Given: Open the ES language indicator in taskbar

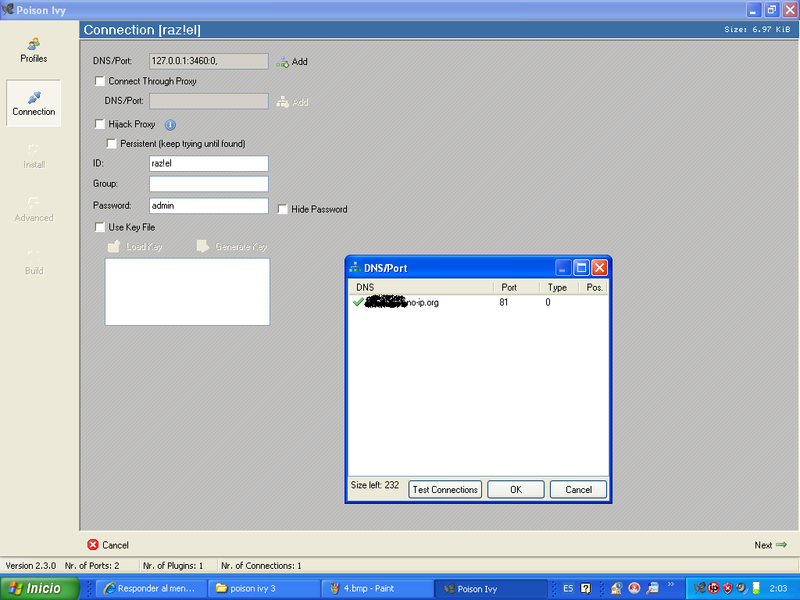Looking at the screenshot, I should [x=568, y=588].
